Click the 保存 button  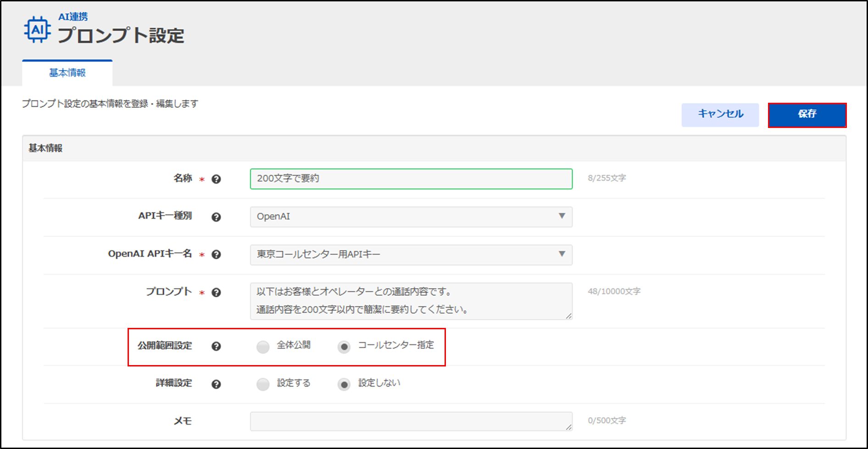point(807,115)
